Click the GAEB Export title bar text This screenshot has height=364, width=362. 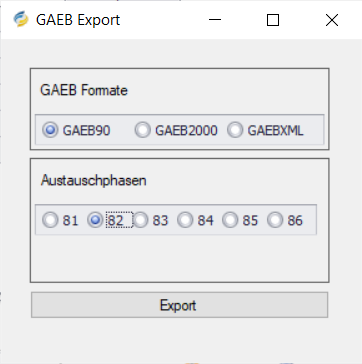(78, 20)
